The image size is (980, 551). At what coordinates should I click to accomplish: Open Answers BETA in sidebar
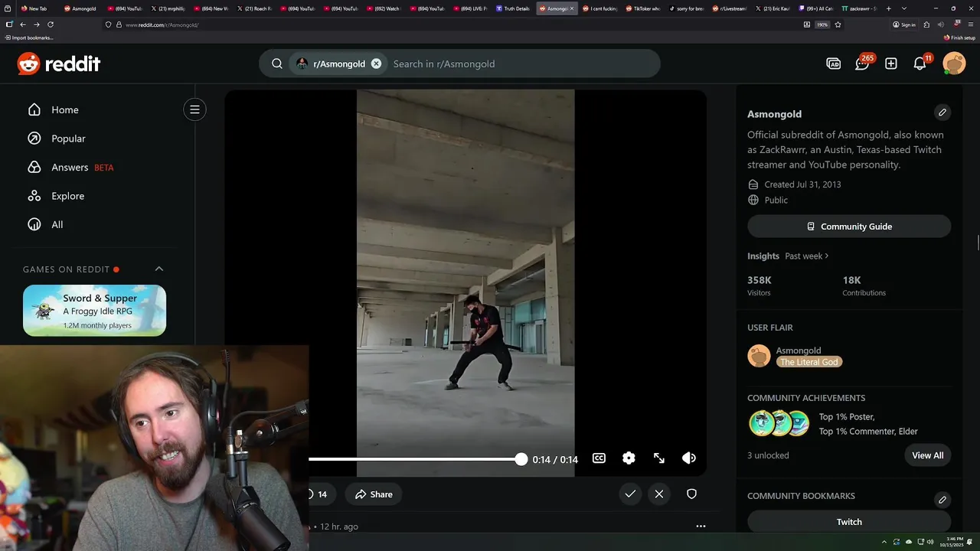coord(70,167)
